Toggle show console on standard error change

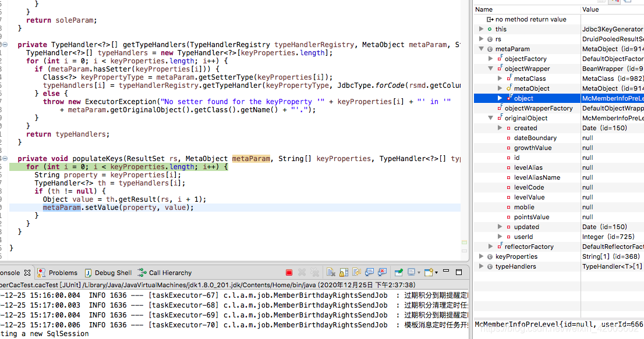[382, 272]
